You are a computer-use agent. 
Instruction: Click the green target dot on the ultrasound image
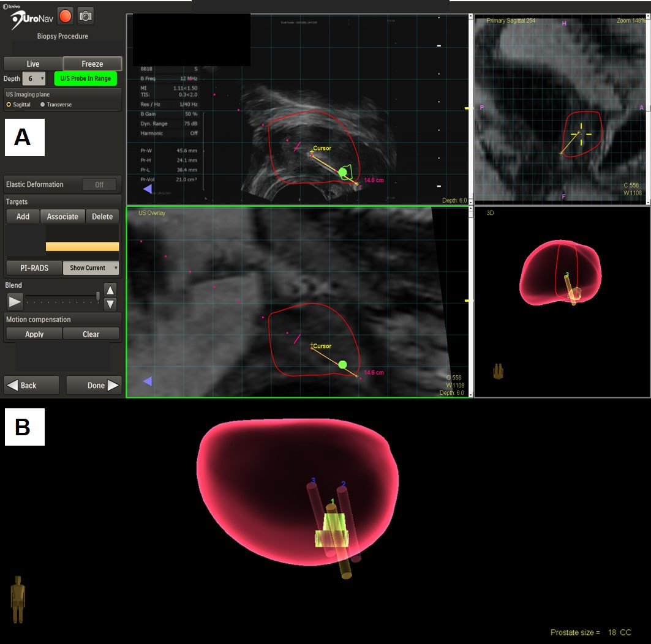coord(343,173)
